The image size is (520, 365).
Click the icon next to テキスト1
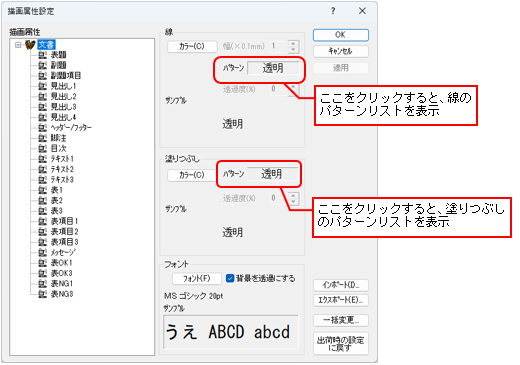click(x=42, y=159)
